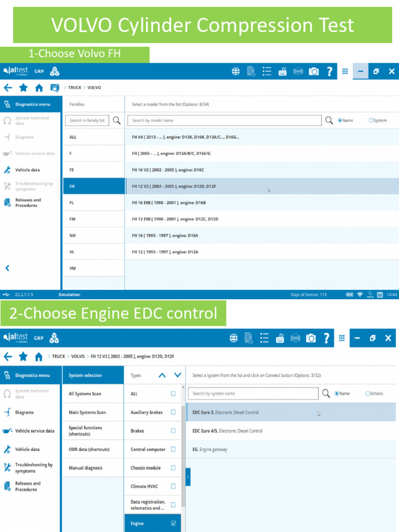The height and width of the screenshot is (532, 399).
Task: Click the globe icon in lower toolbar
Action: (233, 338)
